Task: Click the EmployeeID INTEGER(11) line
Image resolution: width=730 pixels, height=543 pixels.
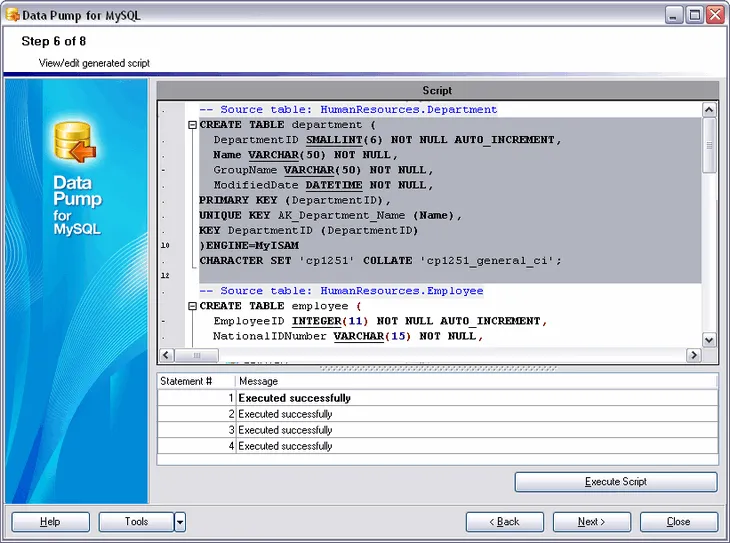Action: [380, 321]
